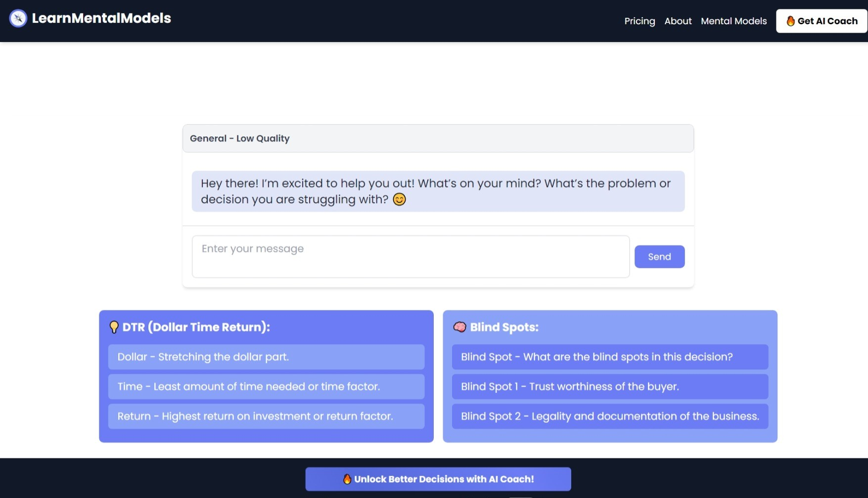Select Blind Spot 1 about buyer trustworthiness
This screenshot has height=498, width=868.
(609, 386)
